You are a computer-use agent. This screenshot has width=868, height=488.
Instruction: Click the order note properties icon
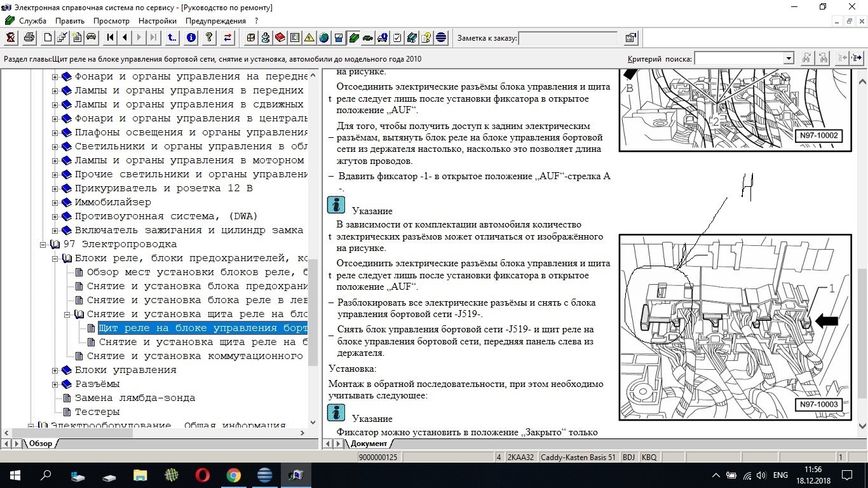click(630, 37)
